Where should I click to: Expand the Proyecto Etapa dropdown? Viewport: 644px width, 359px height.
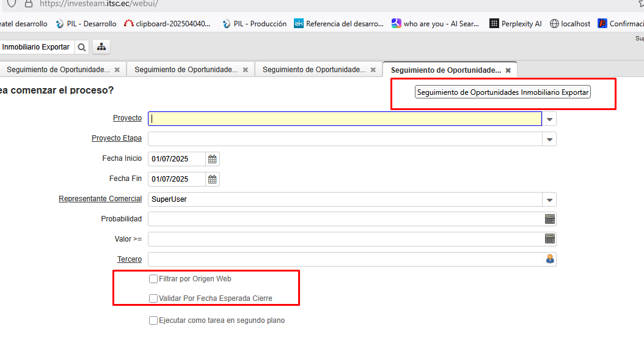click(549, 139)
